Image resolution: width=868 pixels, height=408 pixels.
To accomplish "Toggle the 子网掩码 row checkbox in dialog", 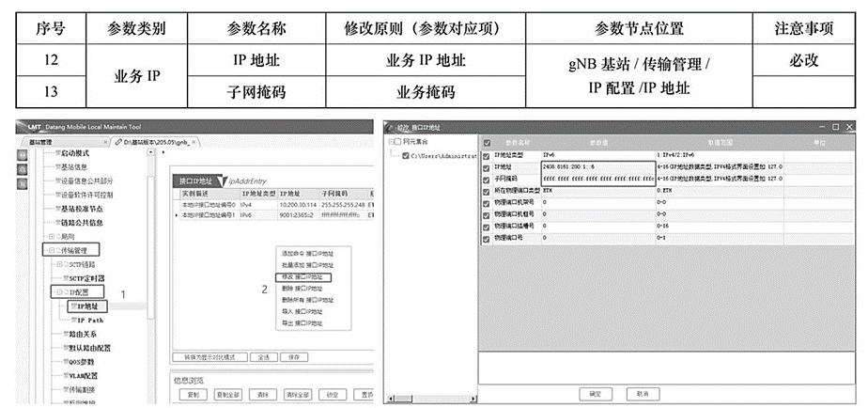I will coord(486,180).
